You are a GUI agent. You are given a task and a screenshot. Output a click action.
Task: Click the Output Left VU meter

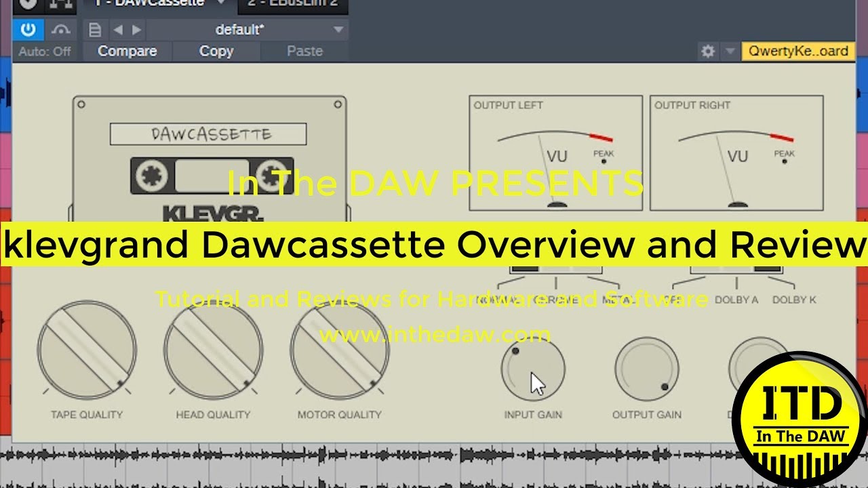pyautogui.click(x=555, y=153)
